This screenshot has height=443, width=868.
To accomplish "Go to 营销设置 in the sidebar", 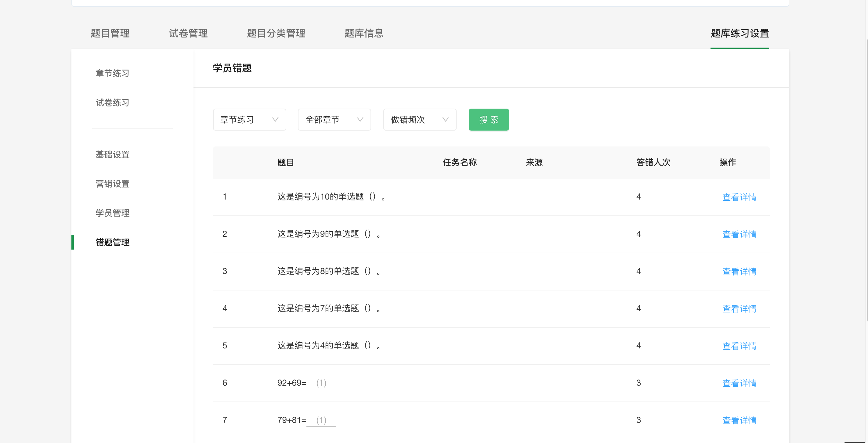I will pyautogui.click(x=113, y=184).
